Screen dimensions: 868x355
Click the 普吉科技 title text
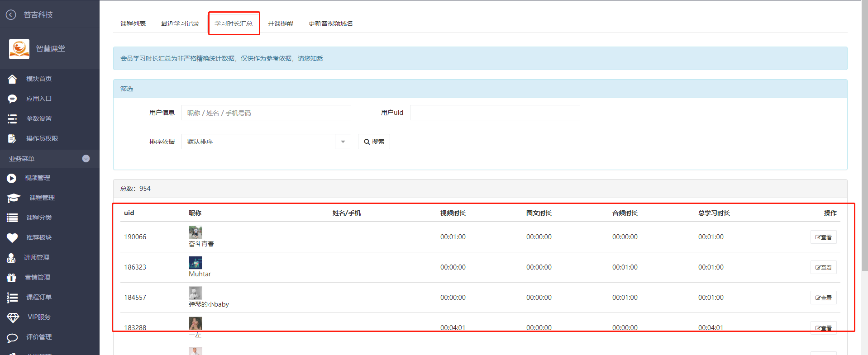tap(38, 15)
